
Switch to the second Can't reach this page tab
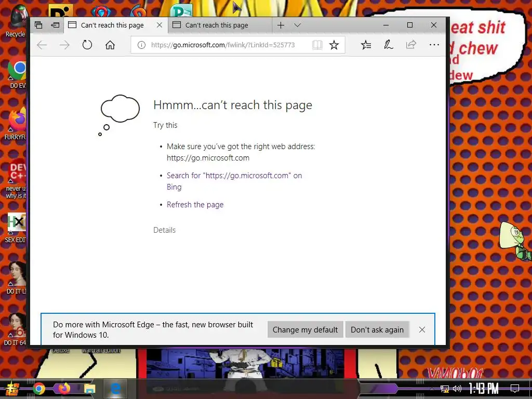(x=219, y=25)
